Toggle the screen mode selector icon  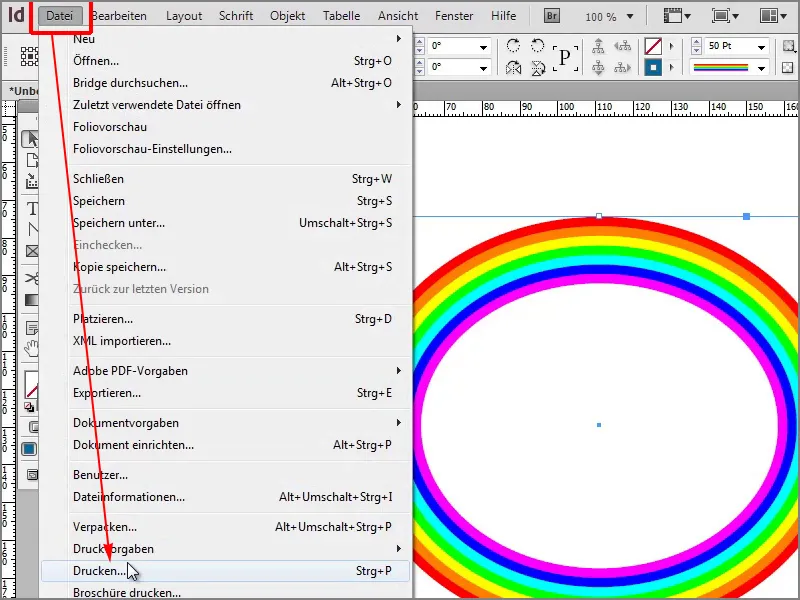(x=719, y=15)
